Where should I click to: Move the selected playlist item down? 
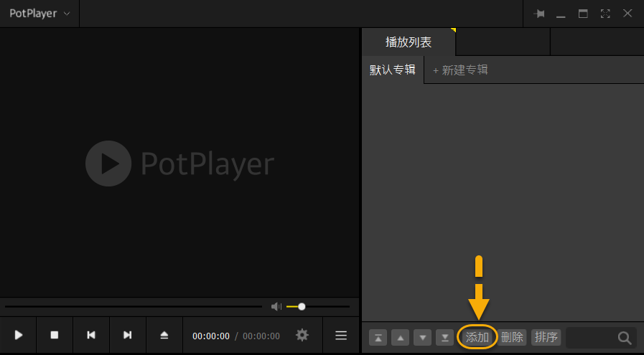coord(423,338)
